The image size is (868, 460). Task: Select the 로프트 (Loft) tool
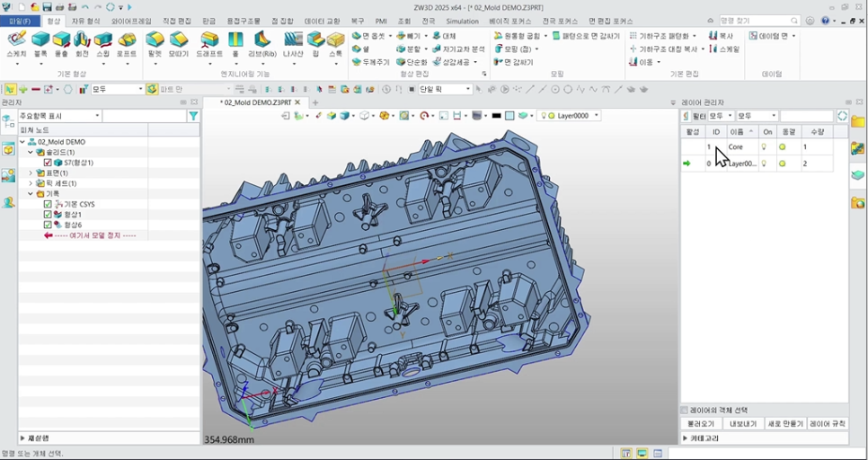pos(127,40)
